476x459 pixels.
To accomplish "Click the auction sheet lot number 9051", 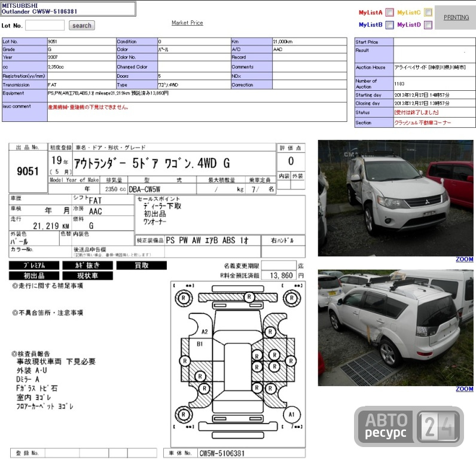I will (x=28, y=172).
